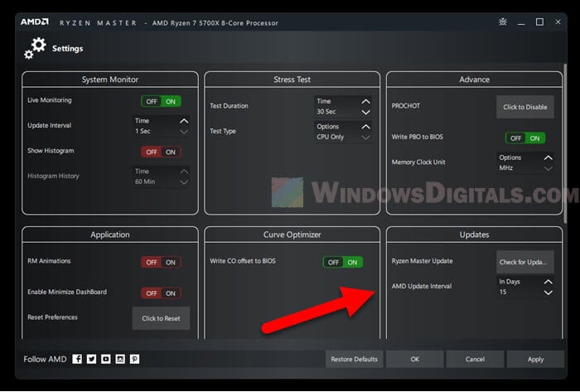Change Memory Clock Unit with down arrow
580x392 pixels.
[x=549, y=168]
